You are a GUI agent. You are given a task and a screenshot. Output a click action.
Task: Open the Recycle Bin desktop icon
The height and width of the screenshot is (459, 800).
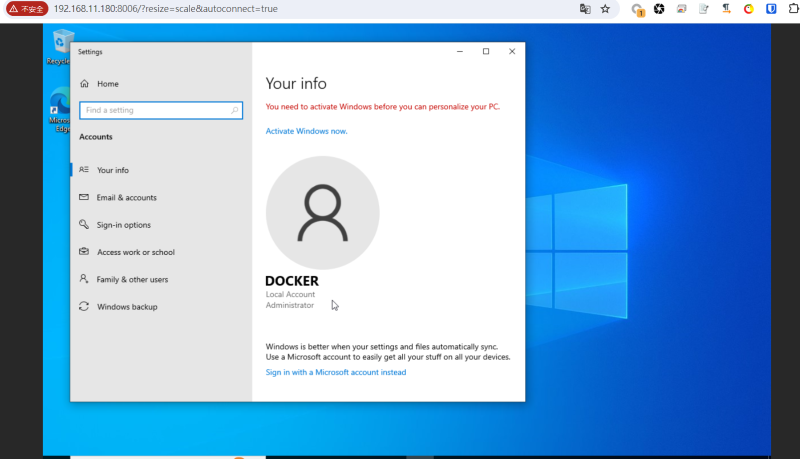[x=60, y=47]
